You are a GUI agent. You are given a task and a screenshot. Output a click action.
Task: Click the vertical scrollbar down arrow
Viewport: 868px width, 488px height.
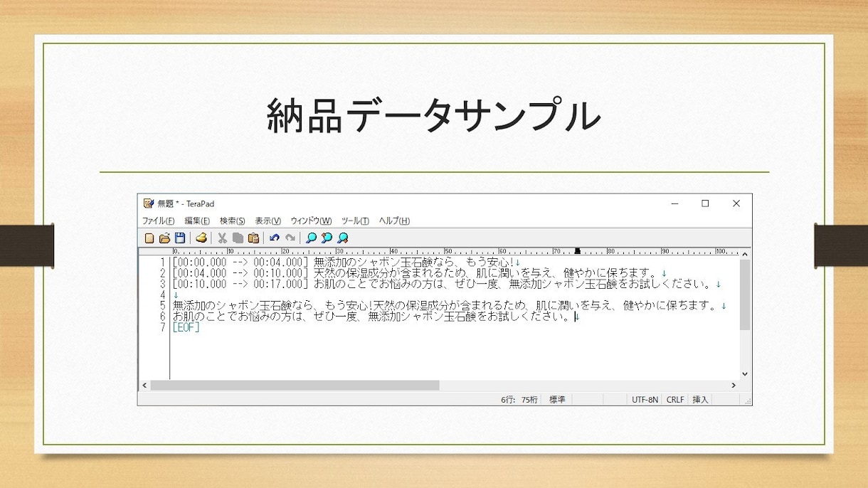tap(745, 373)
